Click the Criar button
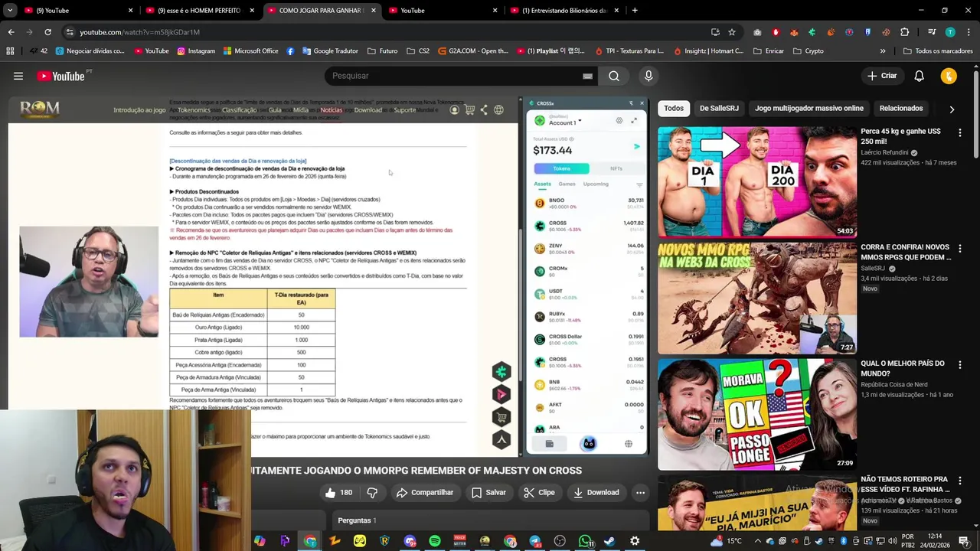Image resolution: width=980 pixels, height=551 pixels. (882, 76)
